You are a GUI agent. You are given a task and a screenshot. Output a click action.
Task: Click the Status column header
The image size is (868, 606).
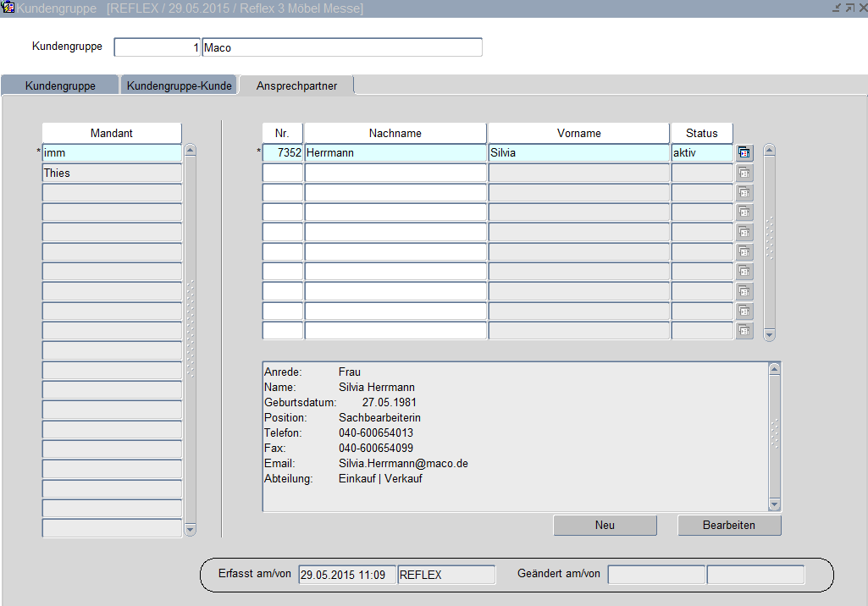tap(701, 133)
